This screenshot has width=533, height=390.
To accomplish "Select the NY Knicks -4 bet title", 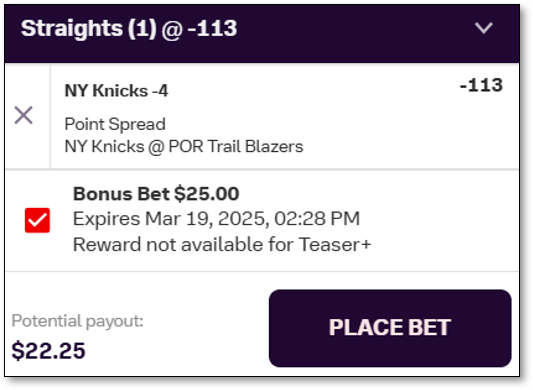I will 116,91.
